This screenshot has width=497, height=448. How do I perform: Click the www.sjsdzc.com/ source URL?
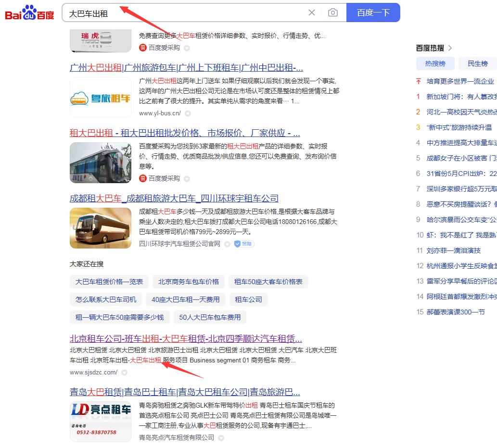click(x=93, y=373)
